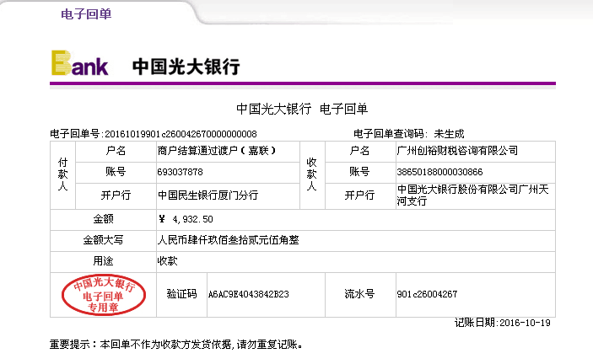The height and width of the screenshot is (364, 593).
Task: Click the 中国光大银行 header text
Action: 186,67
